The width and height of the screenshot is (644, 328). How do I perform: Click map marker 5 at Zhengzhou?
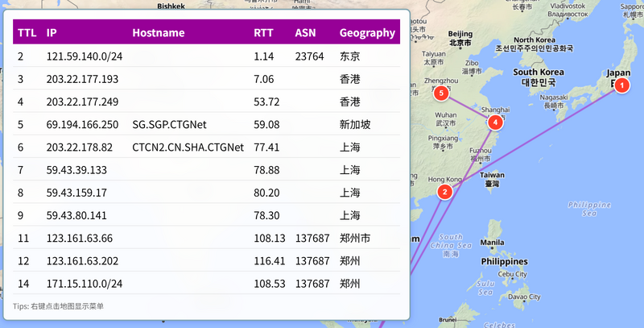(441, 93)
